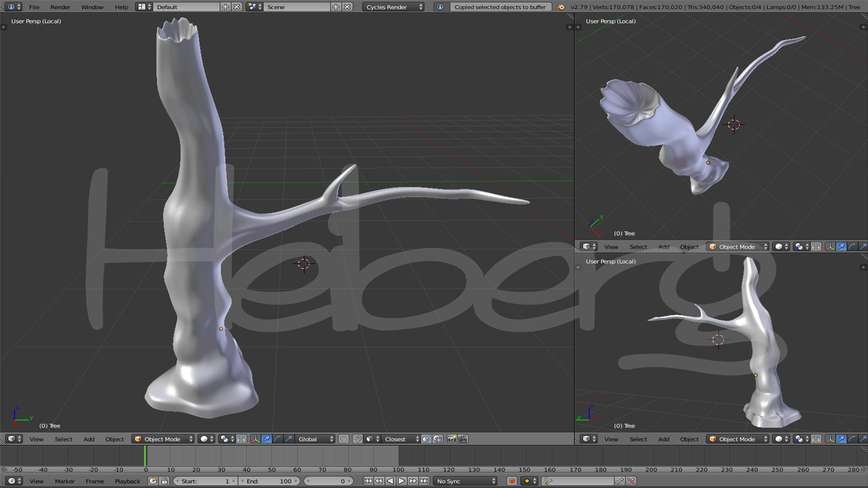Open main viewport View menu
Screen dimensions: 868x488
click(37, 439)
